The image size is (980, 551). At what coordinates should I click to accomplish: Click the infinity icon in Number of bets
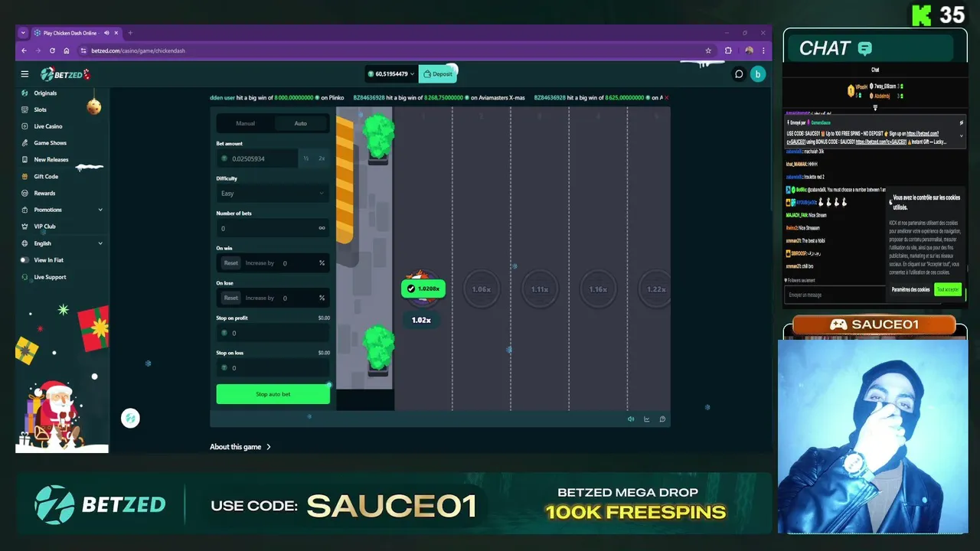(x=322, y=228)
